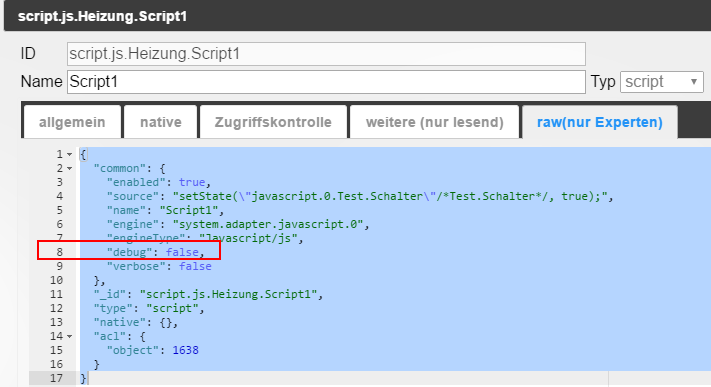Click line number 10 in the gutter
711x387 pixels.
pos(56,280)
